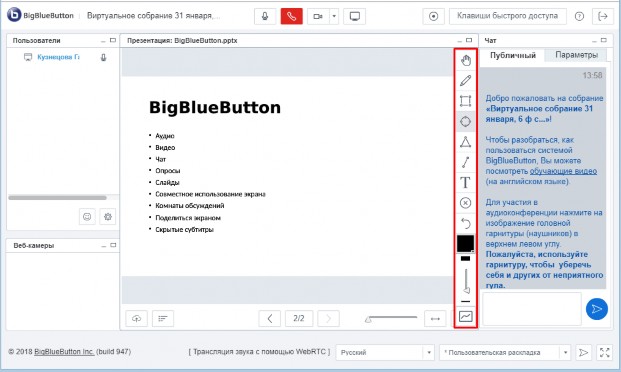Start a poll from the list icon
The width and height of the screenshot is (621, 372).
[163, 319]
